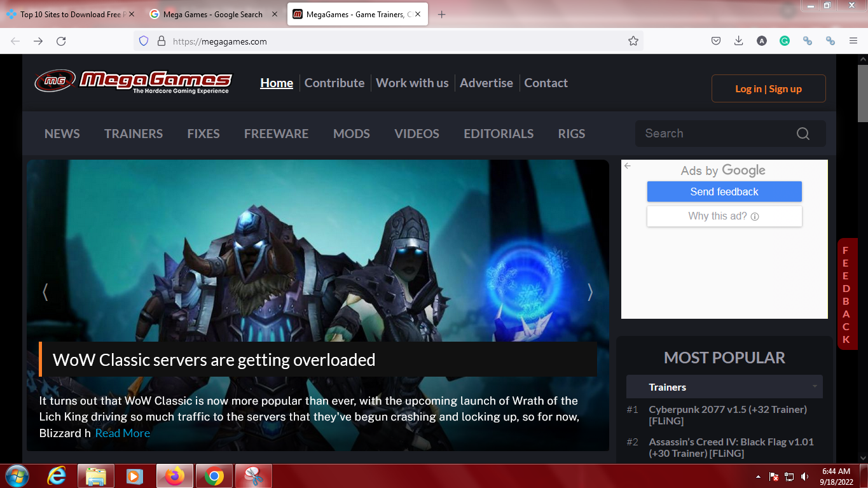Screen dimensions: 868x488
Task: Click the Why this ad? button
Action: [724, 216]
